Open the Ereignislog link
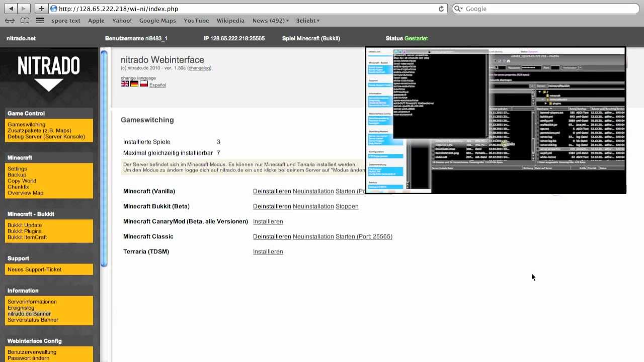The width and height of the screenshot is (644, 362). (x=21, y=308)
